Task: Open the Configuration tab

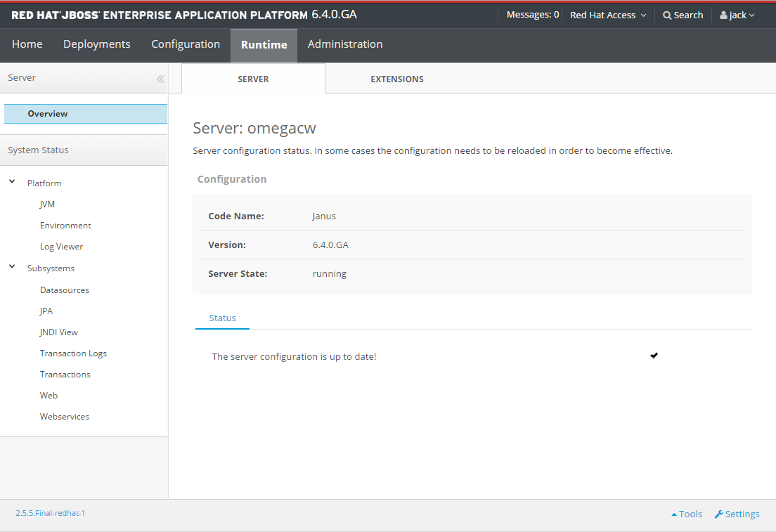Action: pyautogui.click(x=186, y=44)
